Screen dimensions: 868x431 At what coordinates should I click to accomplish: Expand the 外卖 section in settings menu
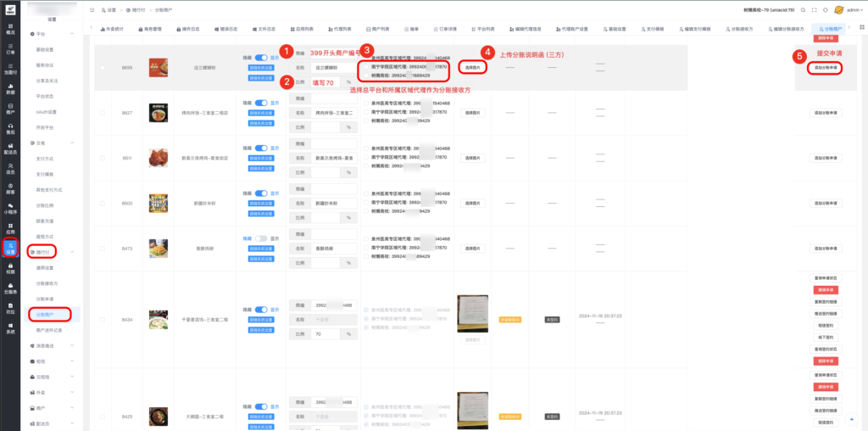click(x=73, y=392)
